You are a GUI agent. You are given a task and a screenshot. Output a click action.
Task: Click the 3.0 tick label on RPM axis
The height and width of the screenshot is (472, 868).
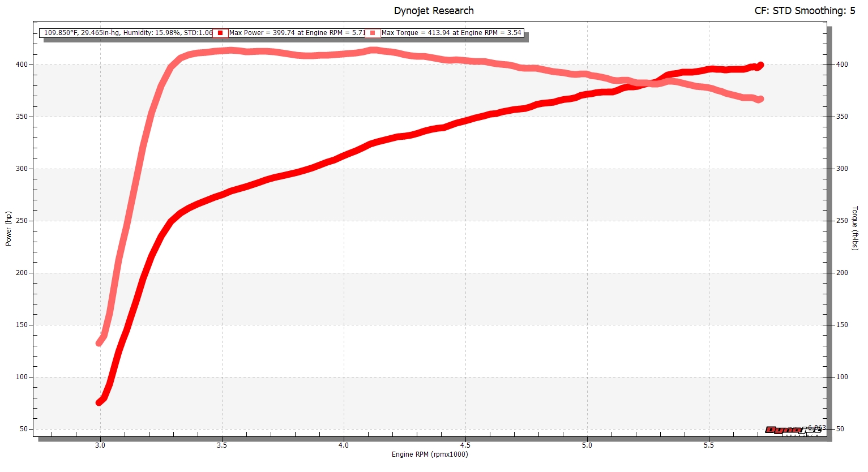[x=100, y=445]
